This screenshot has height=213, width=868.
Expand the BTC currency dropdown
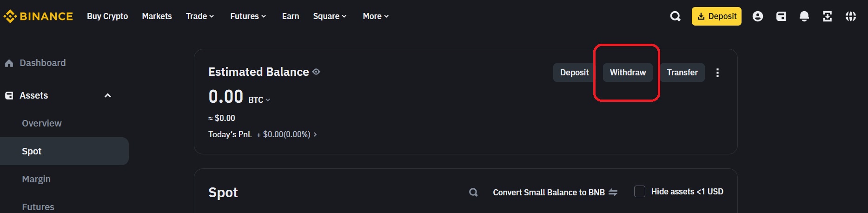pyautogui.click(x=259, y=100)
